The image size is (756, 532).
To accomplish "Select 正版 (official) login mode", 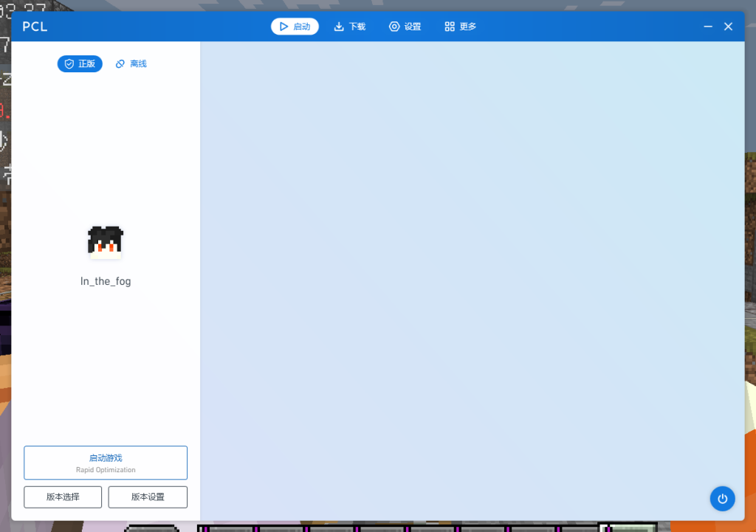I will (80, 63).
